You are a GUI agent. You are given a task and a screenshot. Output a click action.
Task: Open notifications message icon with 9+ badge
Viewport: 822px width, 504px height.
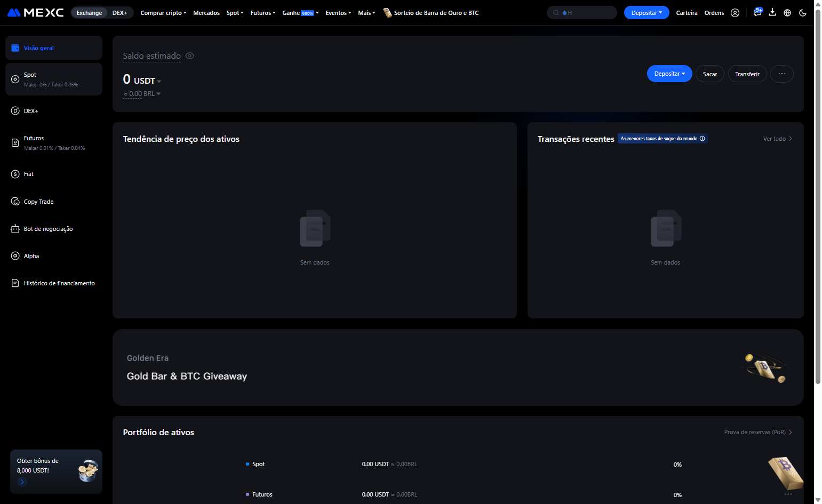point(757,12)
